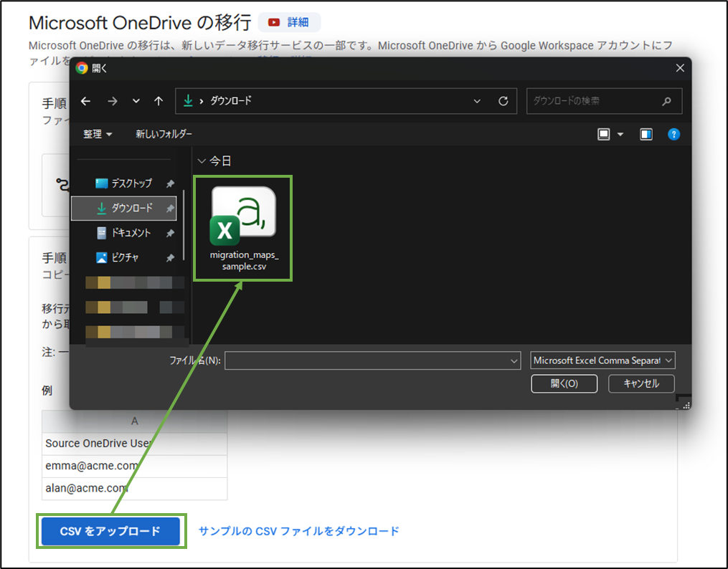Image resolution: width=728 pixels, height=569 pixels.
Task: Toggle the preview pane icon
Action: 646,135
